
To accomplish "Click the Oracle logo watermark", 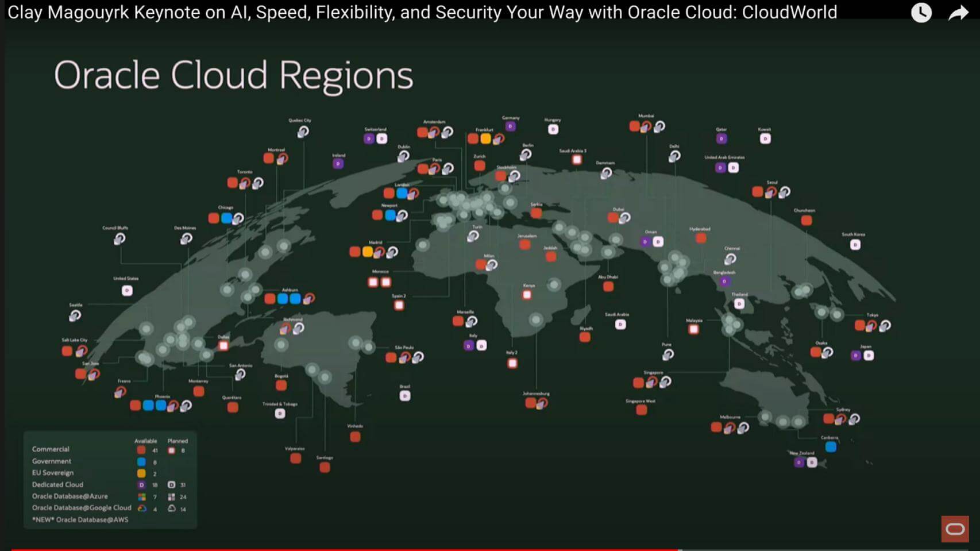I will point(955,529).
